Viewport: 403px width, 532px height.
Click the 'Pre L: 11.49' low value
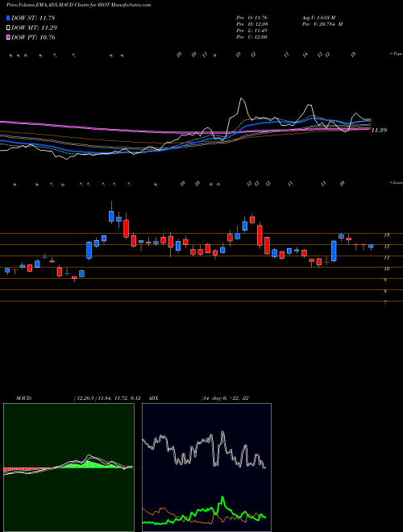pos(252,31)
